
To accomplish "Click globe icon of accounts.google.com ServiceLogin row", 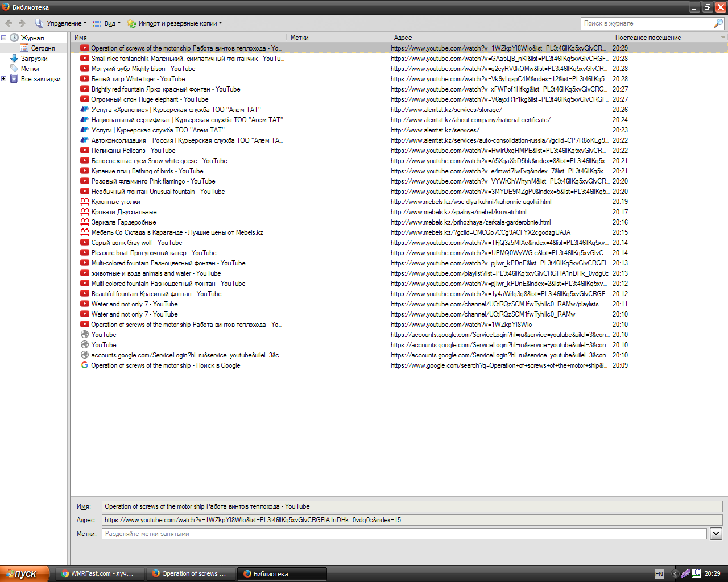I will tap(85, 355).
